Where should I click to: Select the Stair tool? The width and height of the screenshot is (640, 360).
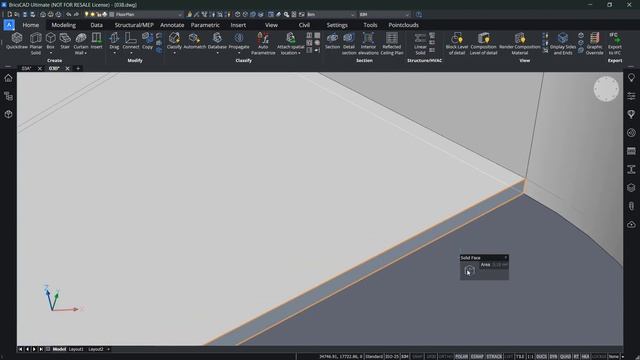65,41
